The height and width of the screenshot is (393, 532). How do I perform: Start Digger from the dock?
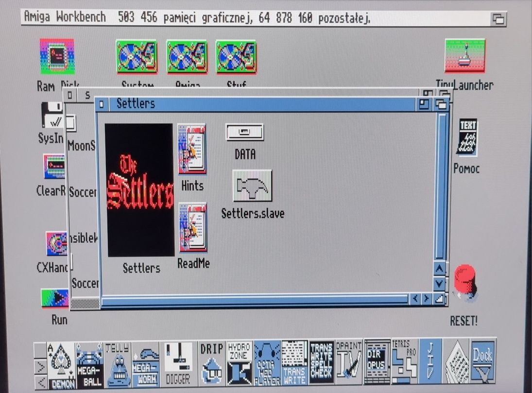tap(178, 364)
